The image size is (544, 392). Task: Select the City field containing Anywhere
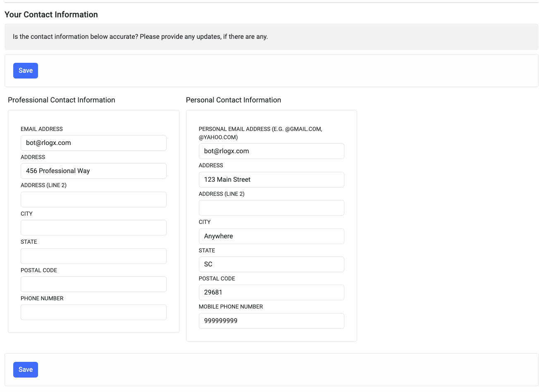click(x=271, y=236)
